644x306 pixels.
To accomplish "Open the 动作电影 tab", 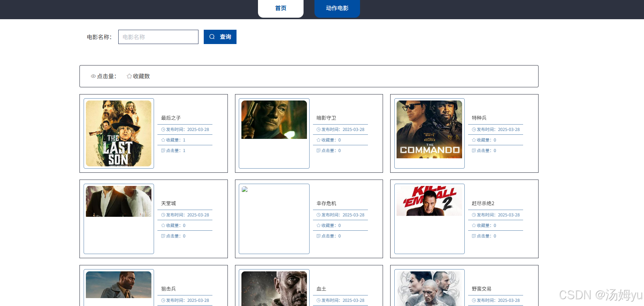I will (x=337, y=8).
